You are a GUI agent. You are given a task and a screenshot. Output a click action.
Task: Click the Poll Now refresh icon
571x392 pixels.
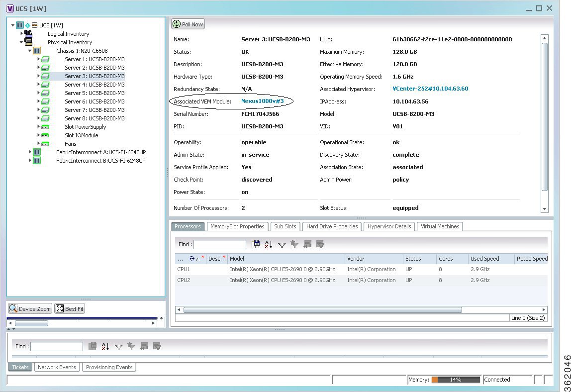(x=177, y=24)
